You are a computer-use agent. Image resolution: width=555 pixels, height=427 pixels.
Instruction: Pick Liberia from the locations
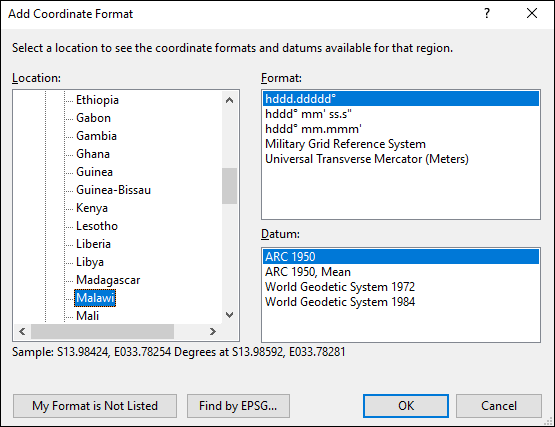pyautogui.click(x=93, y=244)
